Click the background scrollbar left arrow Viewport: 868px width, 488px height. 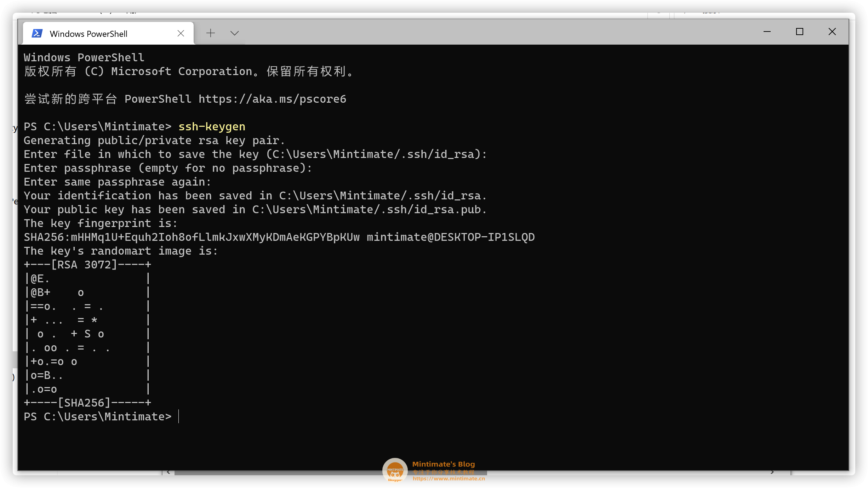(169, 472)
